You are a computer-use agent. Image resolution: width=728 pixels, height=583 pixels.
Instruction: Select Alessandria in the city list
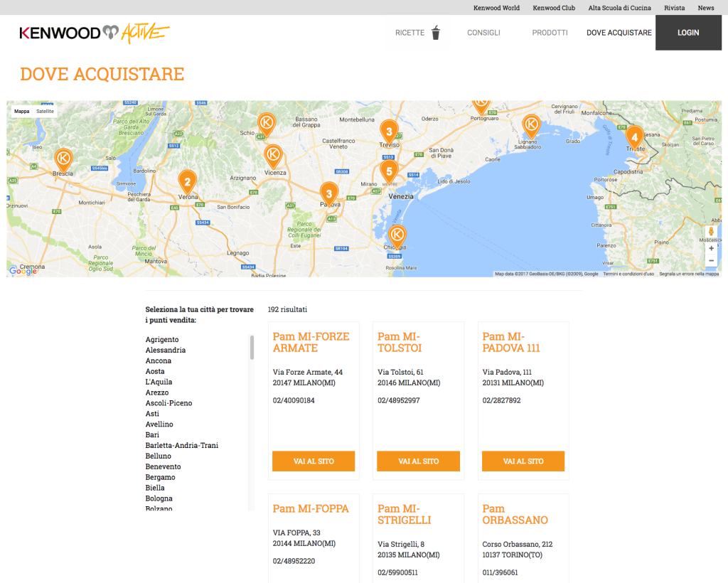[x=165, y=350]
